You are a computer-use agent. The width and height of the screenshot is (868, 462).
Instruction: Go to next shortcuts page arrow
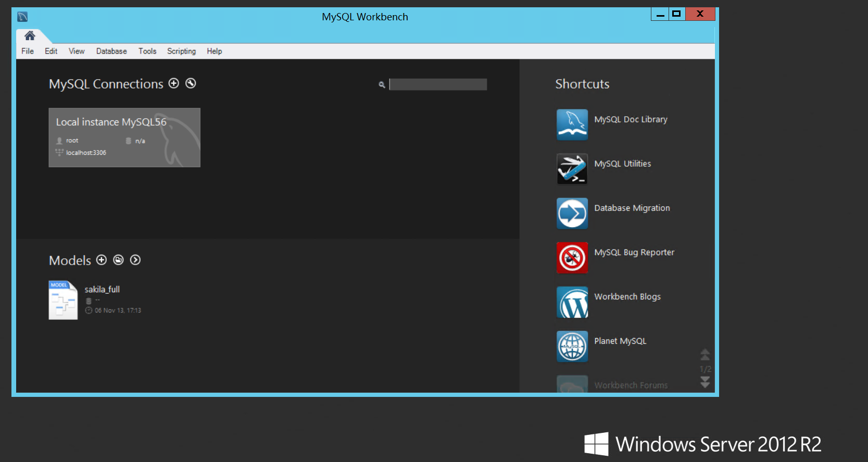(705, 382)
